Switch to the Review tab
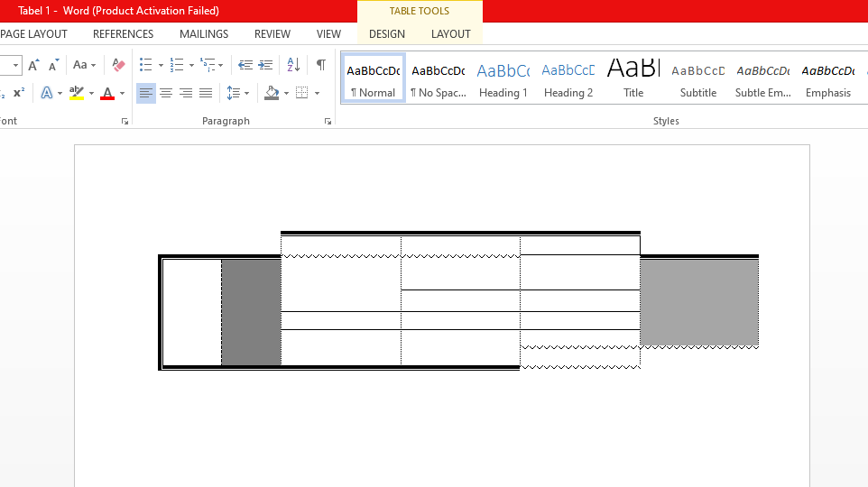 coord(272,34)
